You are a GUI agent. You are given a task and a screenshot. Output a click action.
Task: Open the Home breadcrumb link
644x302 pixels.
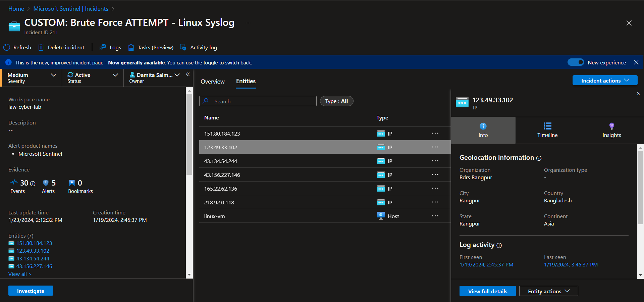[16, 9]
